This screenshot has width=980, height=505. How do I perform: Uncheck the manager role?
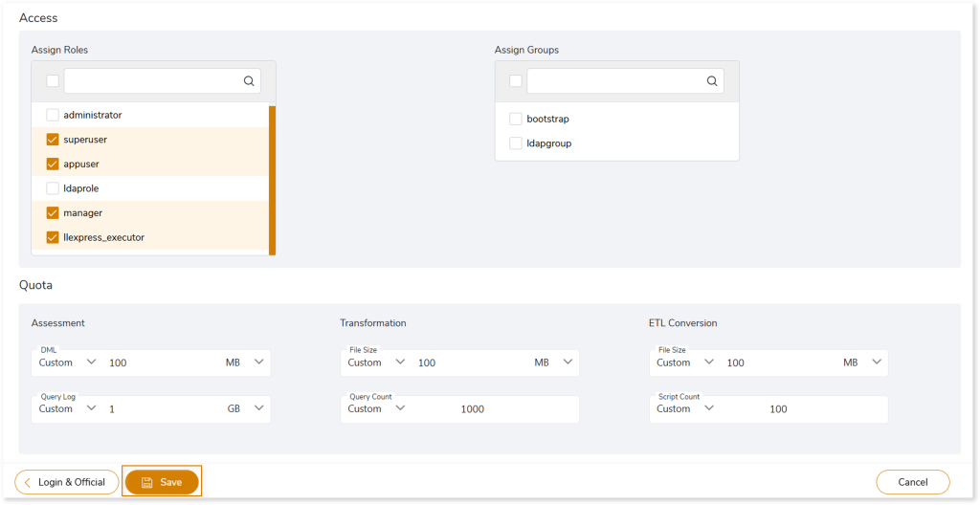pyautogui.click(x=53, y=213)
